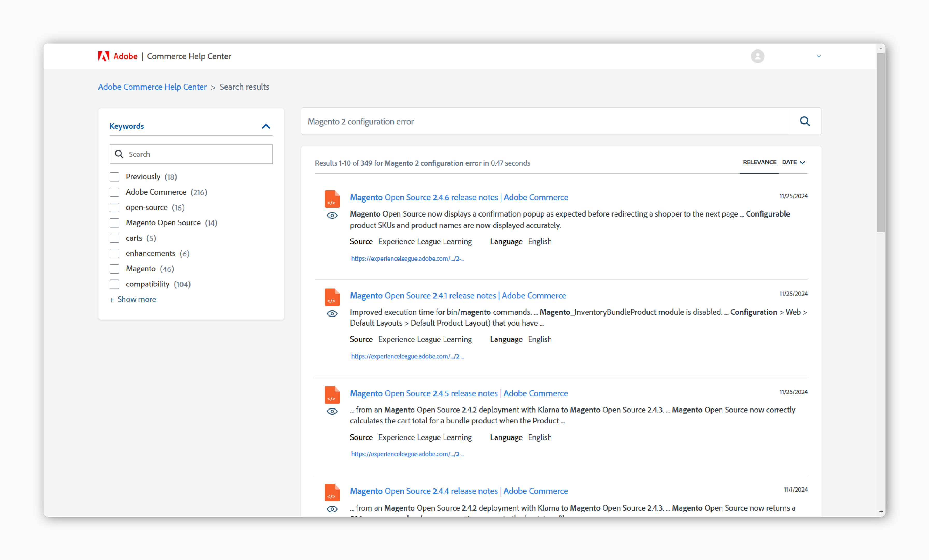Check the open-source keyword filter
This screenshot has width=929, height=560.
coord(114,208)
